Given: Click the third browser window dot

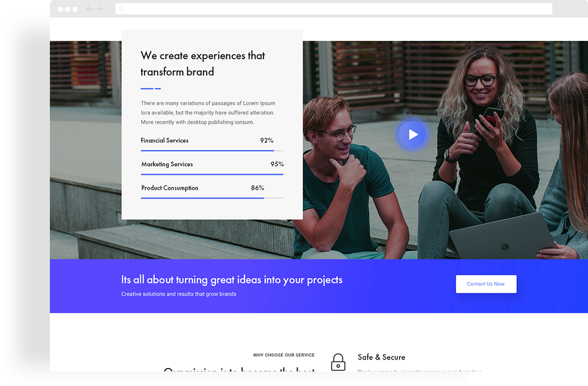Looking at the screenshot, I should (x=75, y=9).
